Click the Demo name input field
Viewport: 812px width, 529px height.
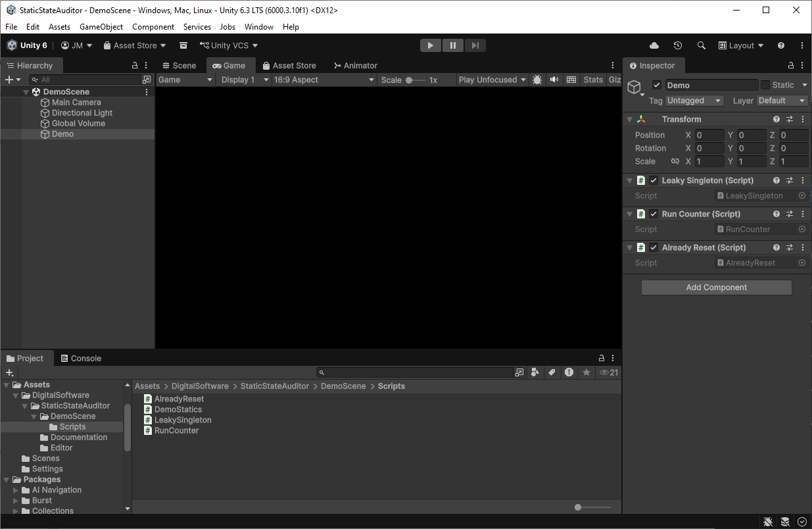(x=711, y=85)
